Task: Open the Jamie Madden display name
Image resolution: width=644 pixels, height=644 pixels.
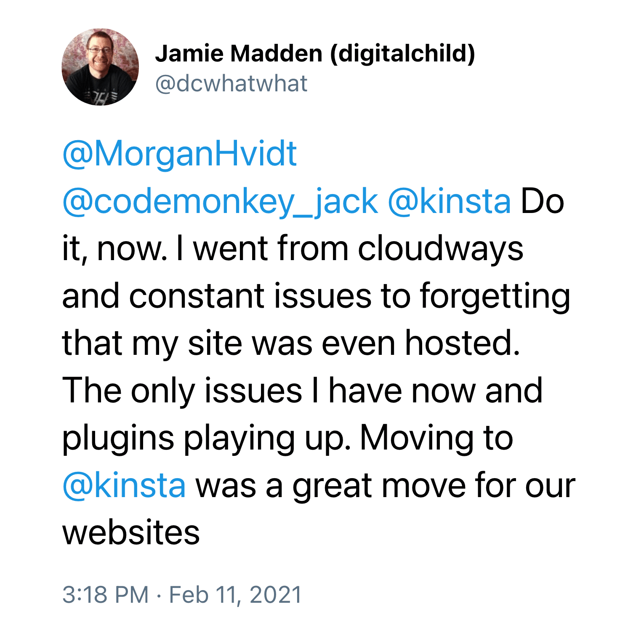Action: (x=239, y=53)
